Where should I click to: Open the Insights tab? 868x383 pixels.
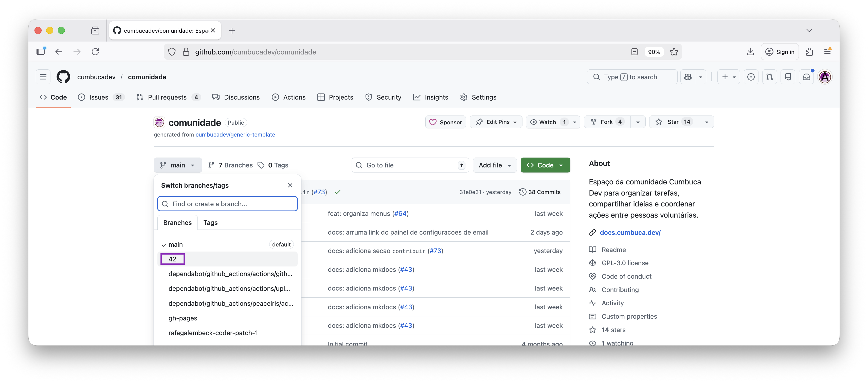pos(431,97)
